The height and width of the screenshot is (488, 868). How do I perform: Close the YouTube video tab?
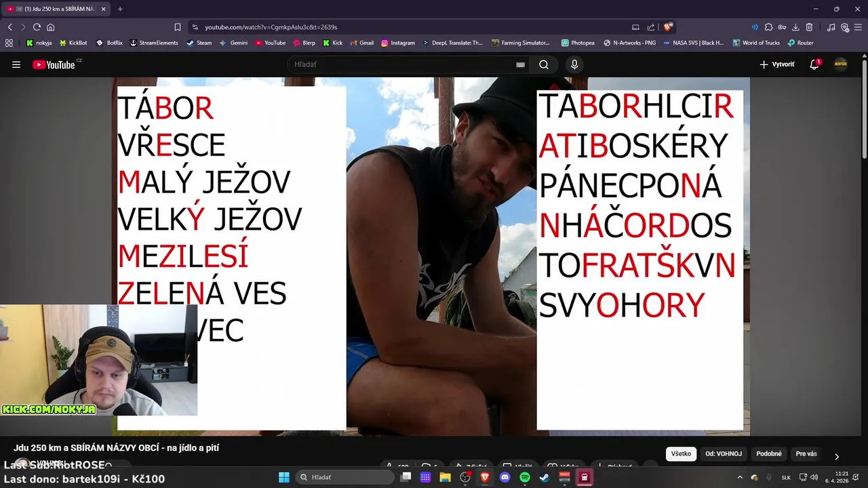pyautogui.click(x=103, y=9)
